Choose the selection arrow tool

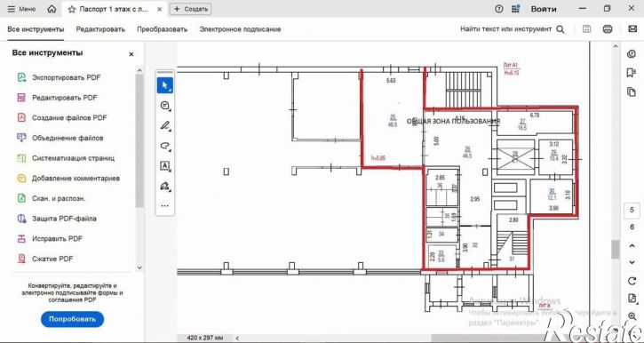(164, 85)
